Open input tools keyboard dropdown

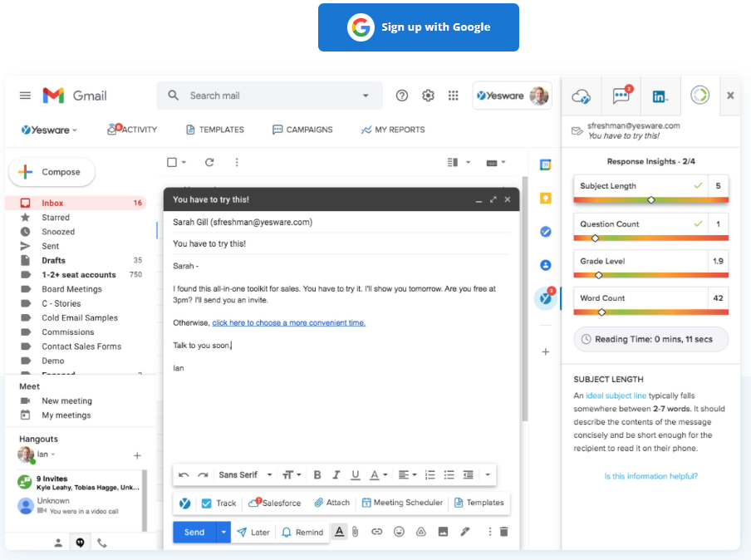[496, 163]
